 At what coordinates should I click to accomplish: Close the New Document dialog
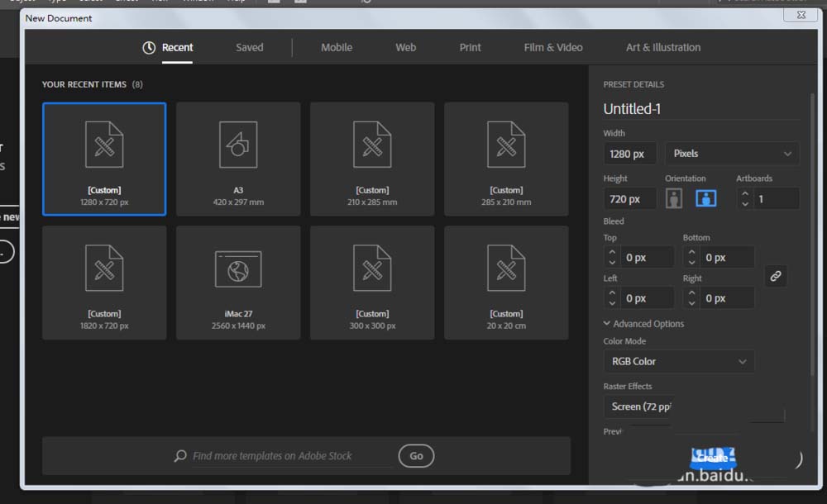pyautogui.click(x=801, y=15)
